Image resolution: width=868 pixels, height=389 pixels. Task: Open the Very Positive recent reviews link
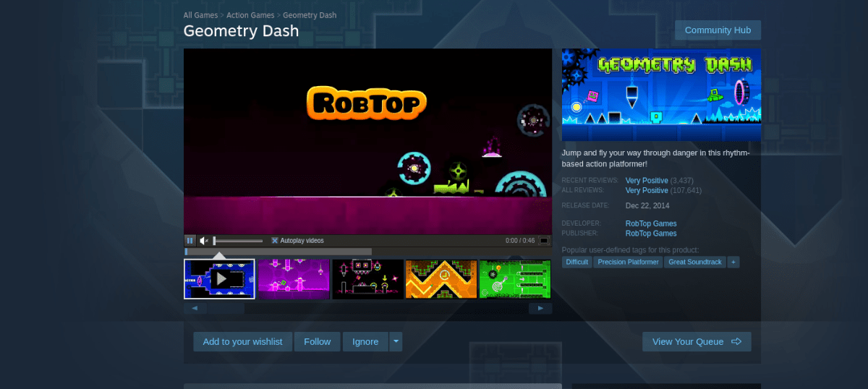[x=647, y=180]
